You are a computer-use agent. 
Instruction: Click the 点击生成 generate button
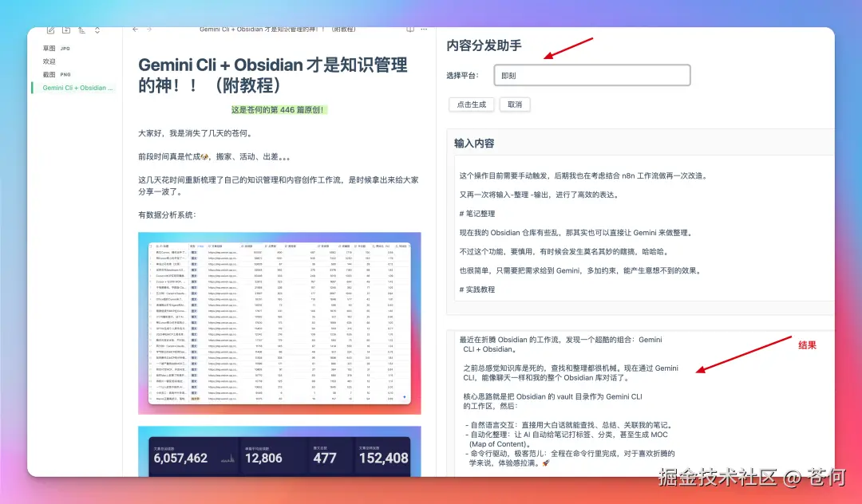click(471, 104)
